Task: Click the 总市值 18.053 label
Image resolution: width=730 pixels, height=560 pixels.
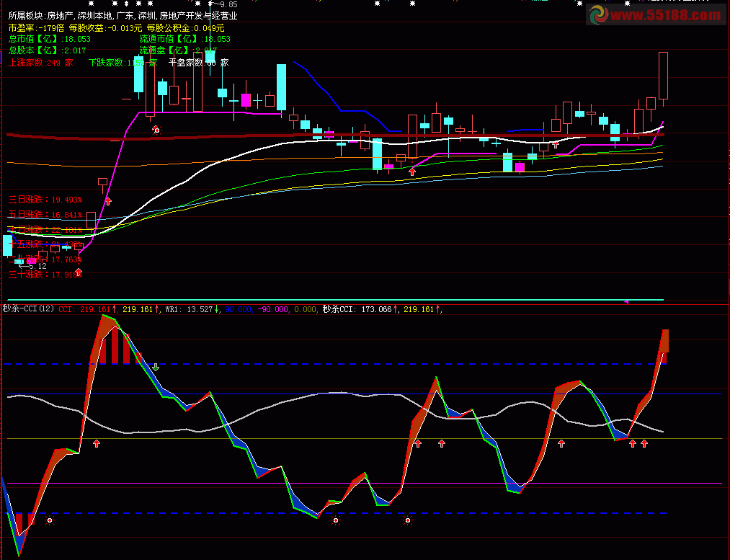Action: pos(49,39)
